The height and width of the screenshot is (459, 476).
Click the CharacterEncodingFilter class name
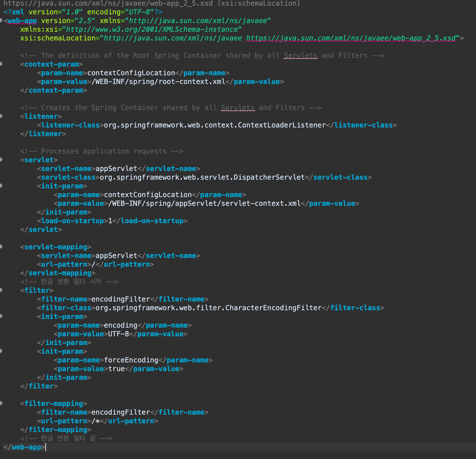click(x=273, y=308)
